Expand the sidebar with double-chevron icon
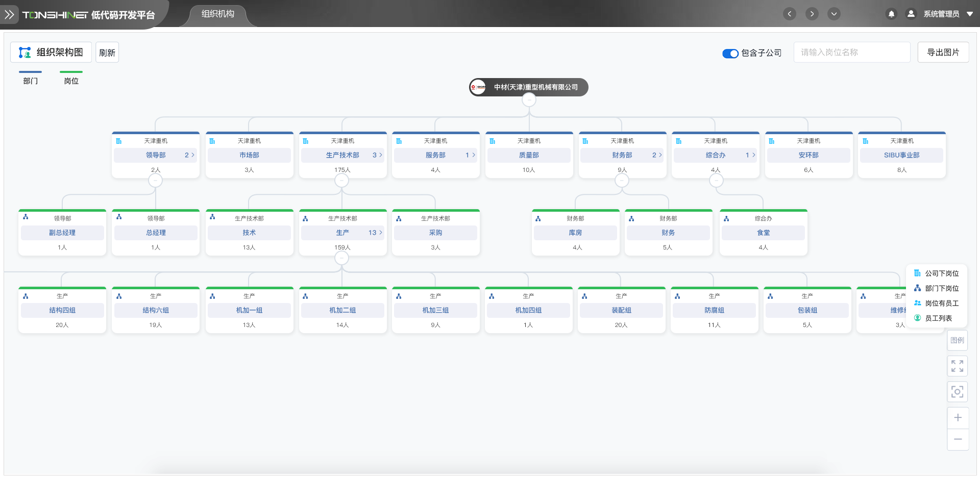The image size is (980, 478). coord(9,14)
